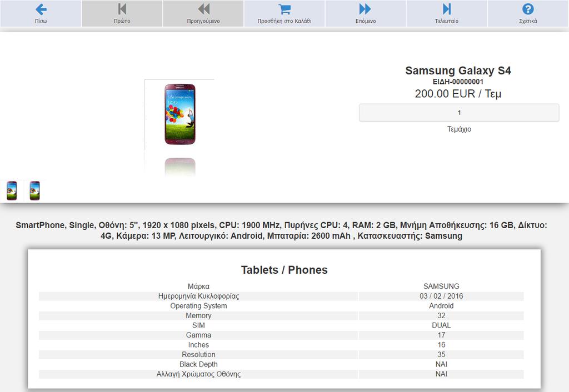Click the price 200.00 EUR / Τεμ
This screenshot has height=392, width=569.
[x=458, y=93]
